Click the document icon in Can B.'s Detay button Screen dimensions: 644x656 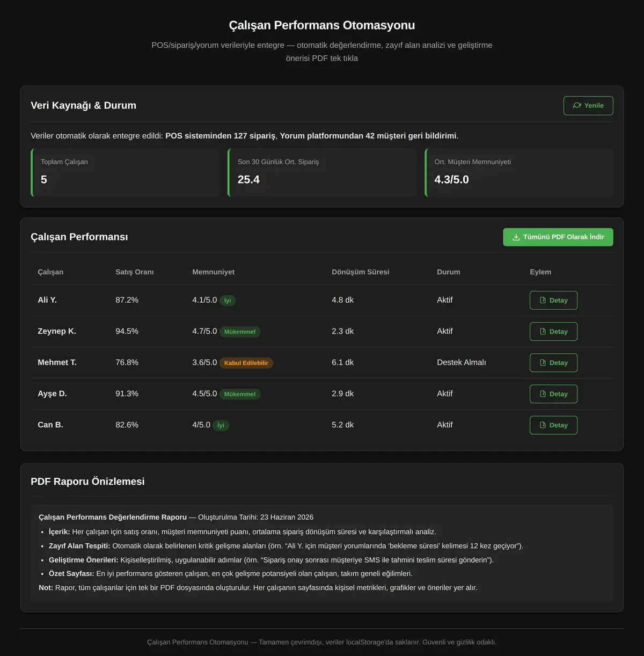click(x=543, y=425)
